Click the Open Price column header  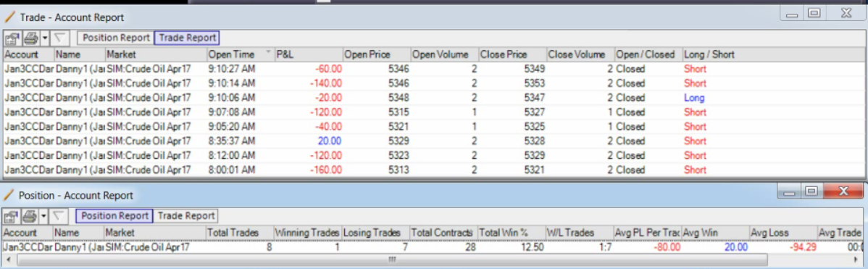[377, 54]
